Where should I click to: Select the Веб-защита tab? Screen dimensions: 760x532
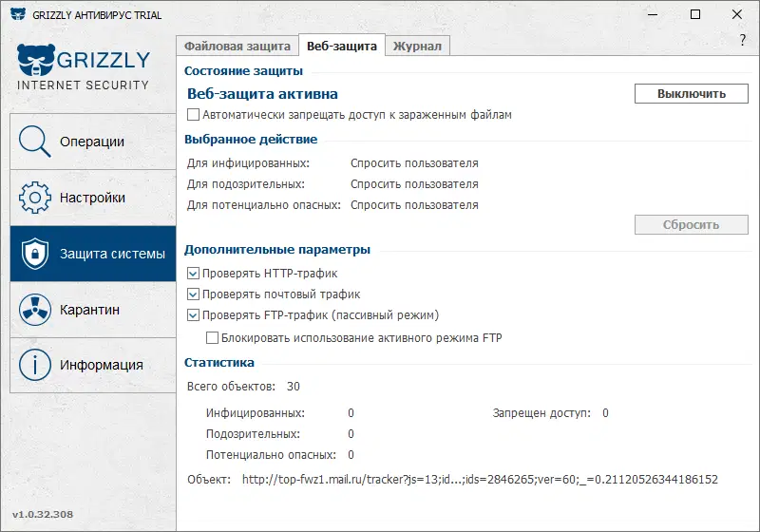click(x=342, y=46)
